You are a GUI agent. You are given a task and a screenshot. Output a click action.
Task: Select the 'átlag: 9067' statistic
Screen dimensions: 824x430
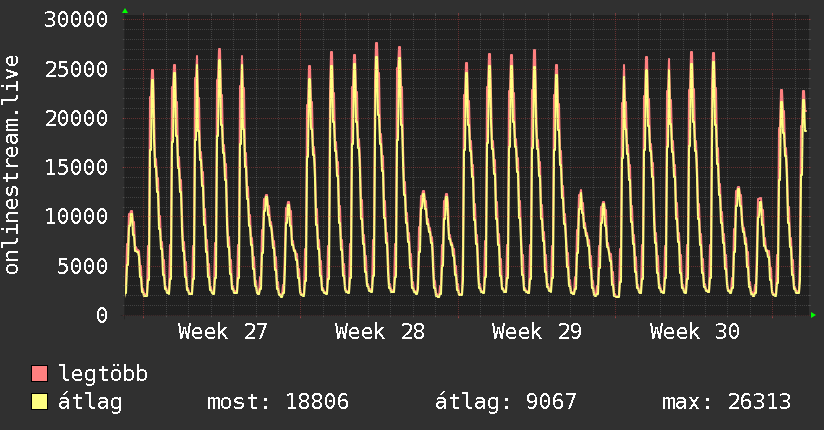coord(506,402)
